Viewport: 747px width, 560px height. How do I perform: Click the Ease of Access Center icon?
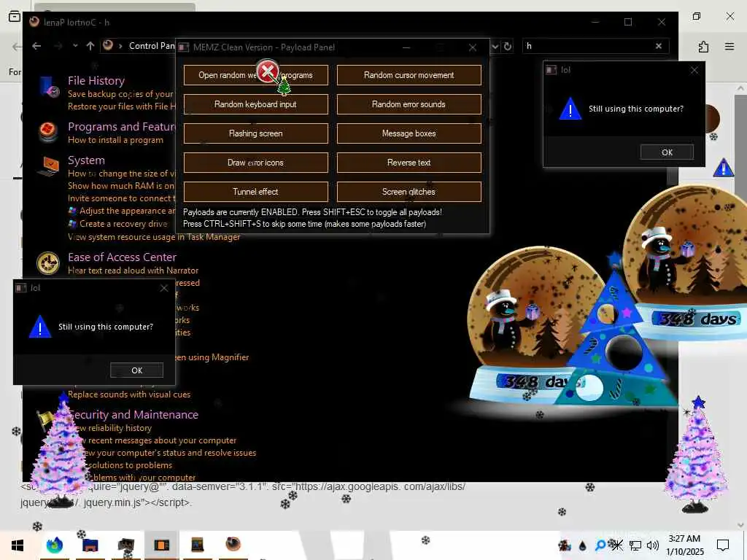[x=48, y=262]
